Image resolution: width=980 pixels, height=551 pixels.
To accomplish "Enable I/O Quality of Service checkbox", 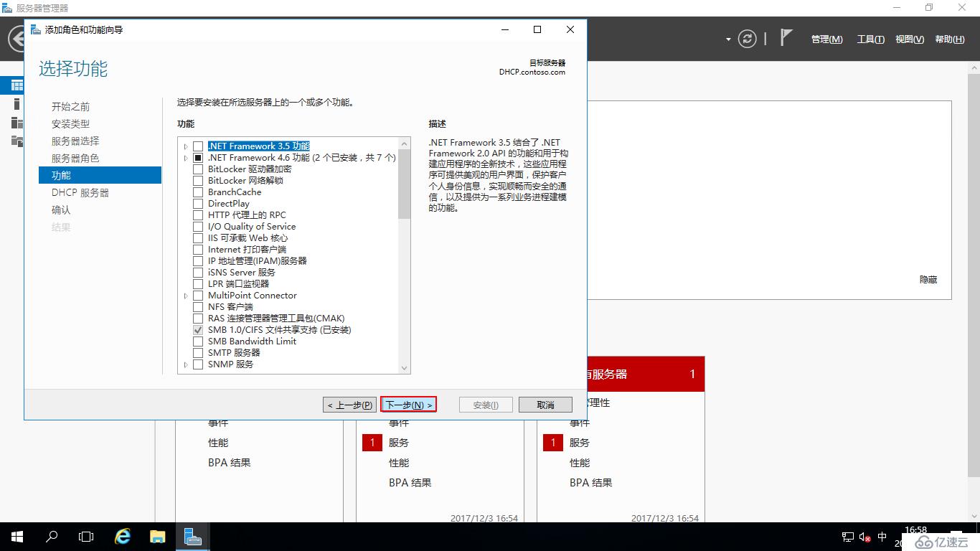I will [198, 227].
